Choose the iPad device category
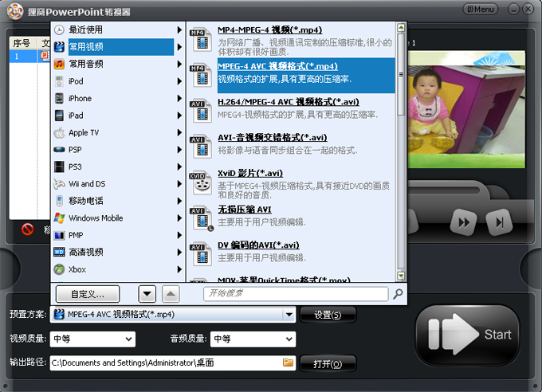Viewport: 542px width, 392px height. [117, 116]
